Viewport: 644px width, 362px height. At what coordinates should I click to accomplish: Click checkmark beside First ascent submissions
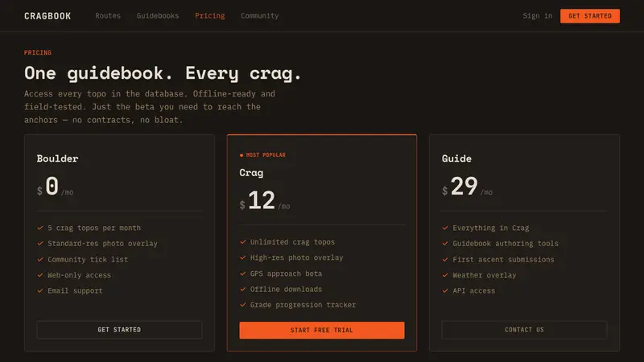tap(445, 259)
